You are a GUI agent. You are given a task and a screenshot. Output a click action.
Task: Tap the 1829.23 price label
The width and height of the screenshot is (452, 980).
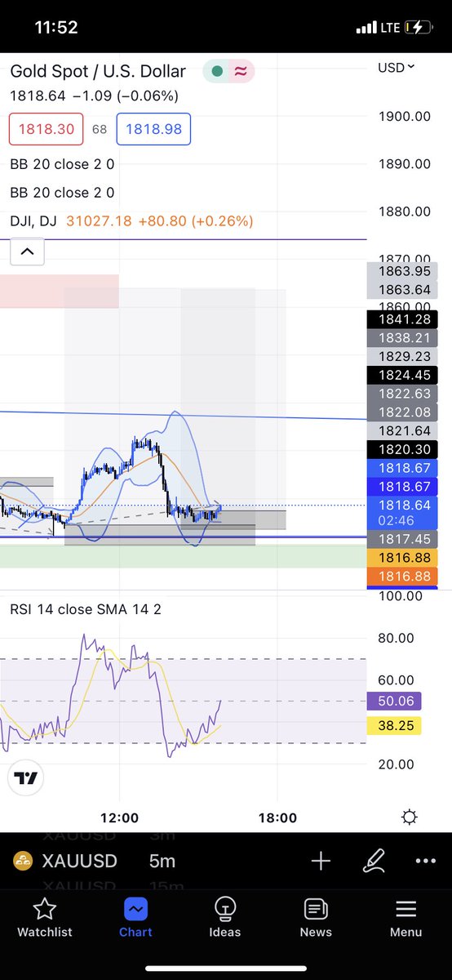pyautogui.click(x=402, y=357)
